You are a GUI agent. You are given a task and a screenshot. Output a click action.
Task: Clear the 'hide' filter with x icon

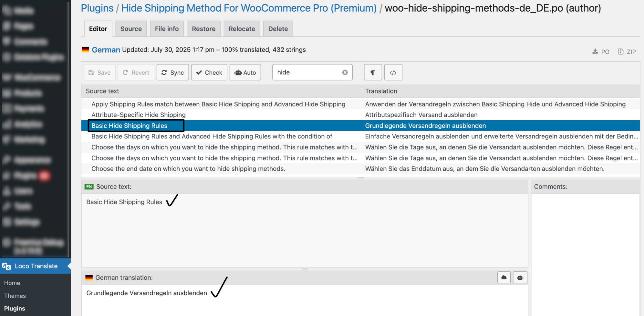tap(345, 72)
